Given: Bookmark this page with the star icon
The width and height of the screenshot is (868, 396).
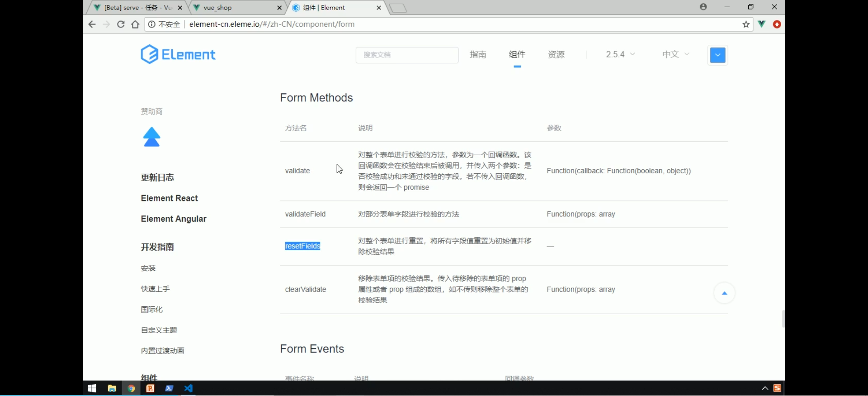Looking at the screenshot, I should click(x=746, y=24).
